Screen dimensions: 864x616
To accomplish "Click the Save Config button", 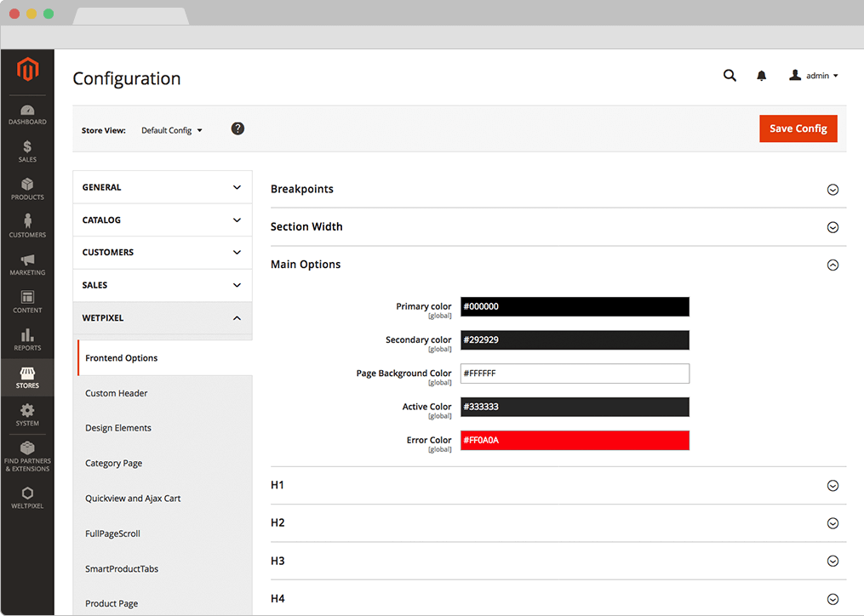I will pyautogui.click(x=798, y=128).
